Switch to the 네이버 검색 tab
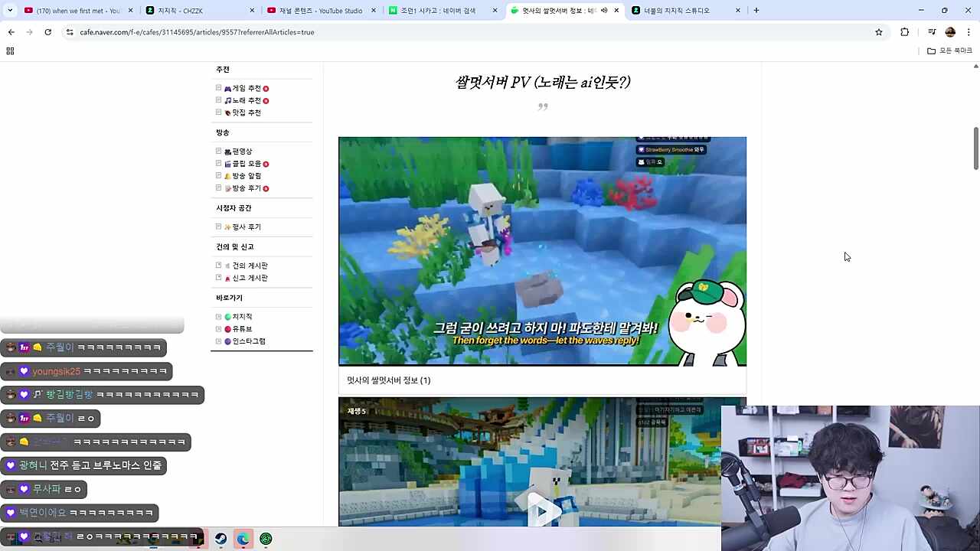 (x=443, y=11)
